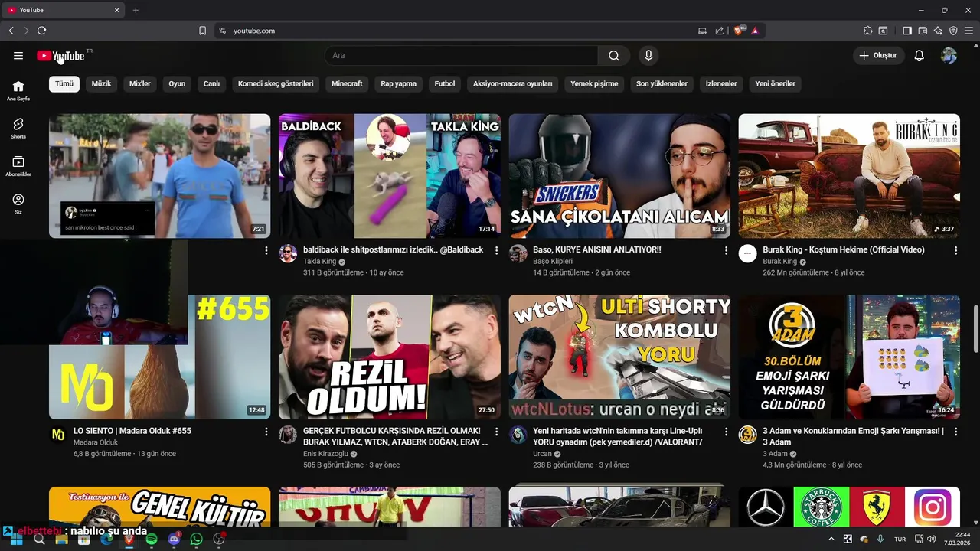Open Burak King channel link
Image resolution: width=980 pixels, height=551 pixels.
(x=780, y=262)
